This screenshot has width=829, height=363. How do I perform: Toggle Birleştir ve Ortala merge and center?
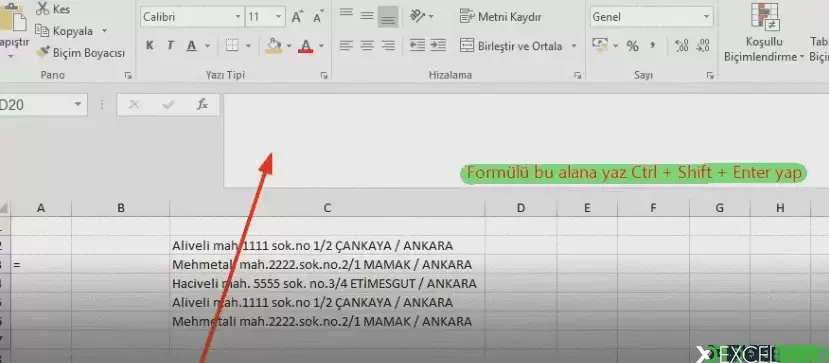tap(511, 46)
